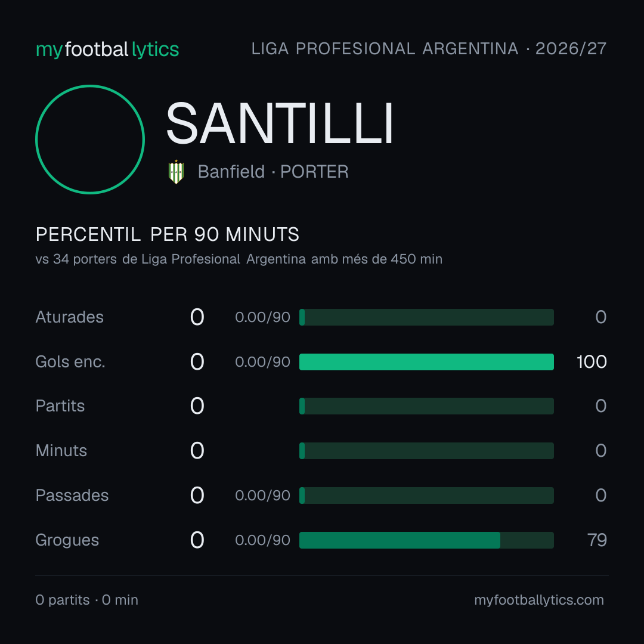Click the Passades percentile bar
Viewport: 644px width, 644px height.
coord(426,496)
